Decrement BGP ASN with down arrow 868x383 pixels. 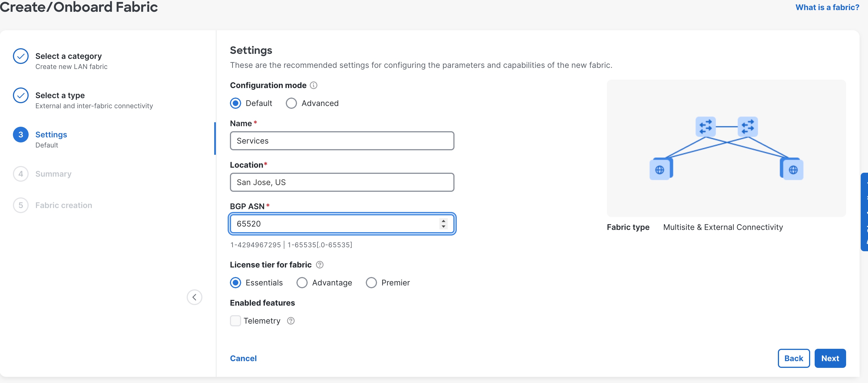[x=443, y=227]
